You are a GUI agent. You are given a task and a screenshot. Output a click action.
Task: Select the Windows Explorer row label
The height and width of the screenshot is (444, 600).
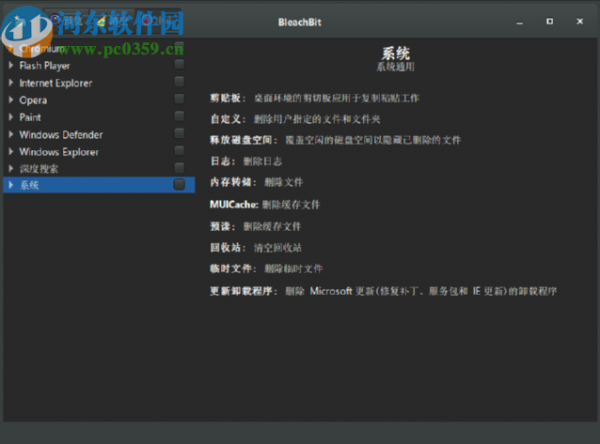(x=59, y=152)
